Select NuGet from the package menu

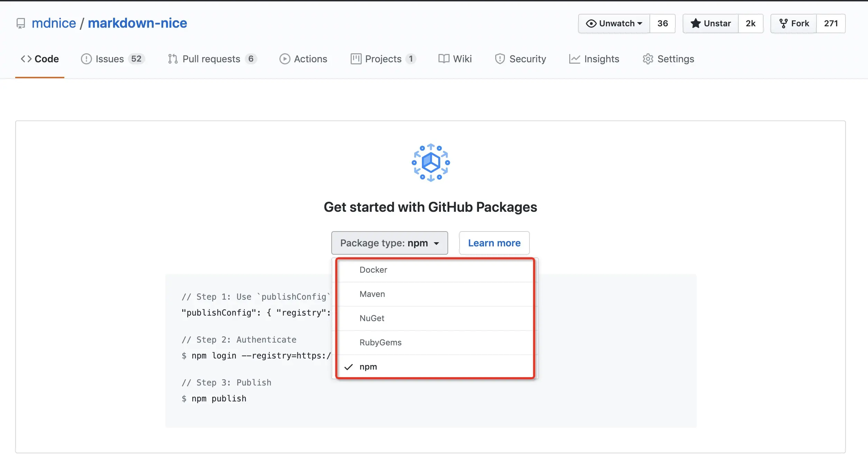(x=372, y=318)
